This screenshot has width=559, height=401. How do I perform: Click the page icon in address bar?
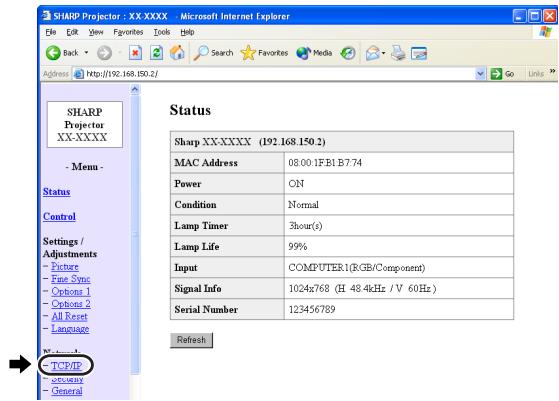pos(78,74)
